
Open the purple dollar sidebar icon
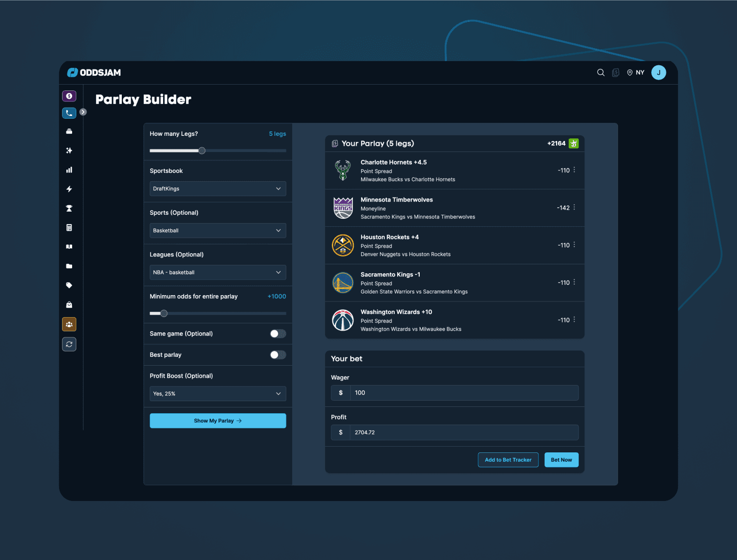(x=69, y=96)
